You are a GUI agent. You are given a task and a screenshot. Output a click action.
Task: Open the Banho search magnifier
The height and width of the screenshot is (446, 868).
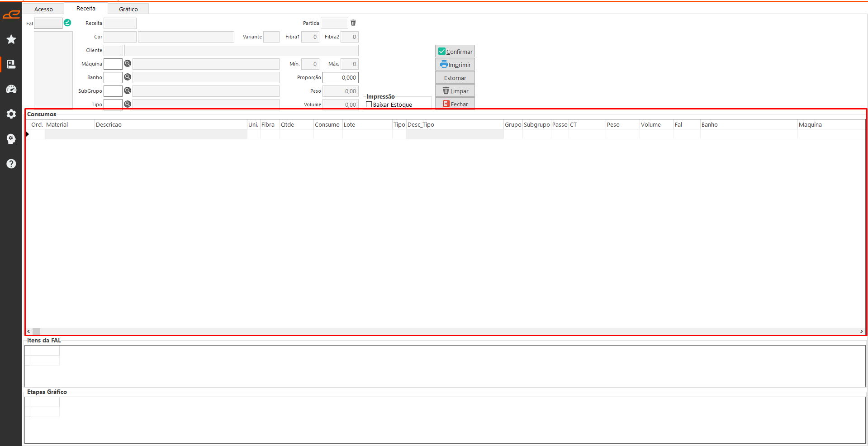128,77
